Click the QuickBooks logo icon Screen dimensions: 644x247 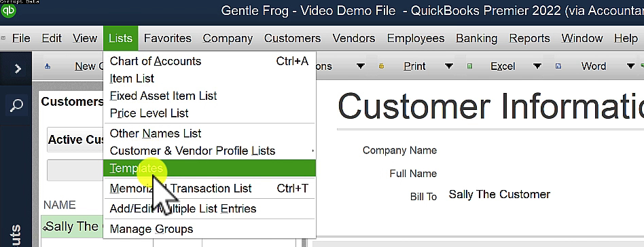point(8,10)
